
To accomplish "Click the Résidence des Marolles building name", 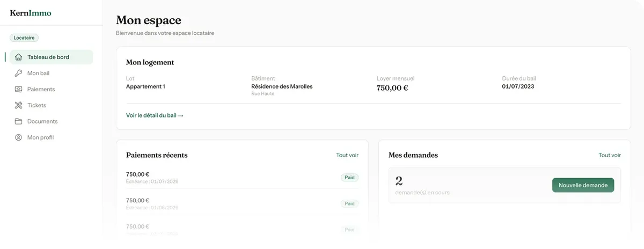I will pyautogui.click(x=282, y=86).
